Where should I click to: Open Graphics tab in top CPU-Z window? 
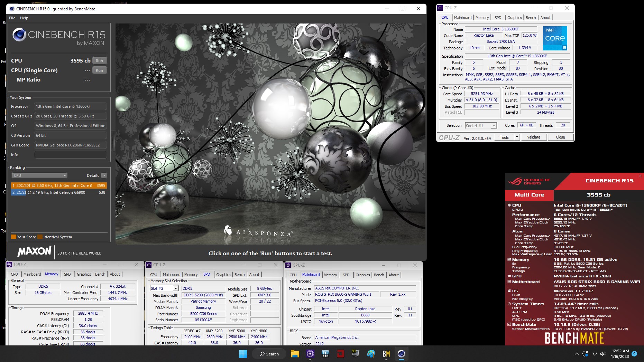point(514,18)
